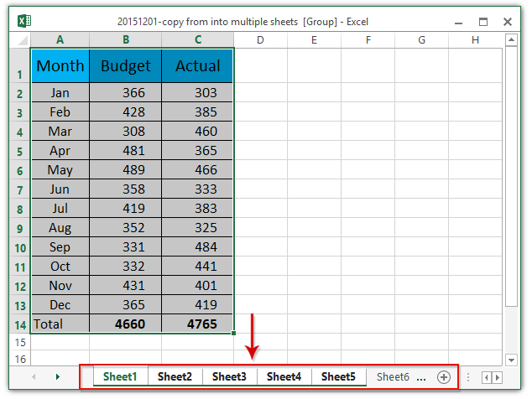Add a new sheet with plus button
Screen dimensions: 532x399
click(x=444, y=377)
